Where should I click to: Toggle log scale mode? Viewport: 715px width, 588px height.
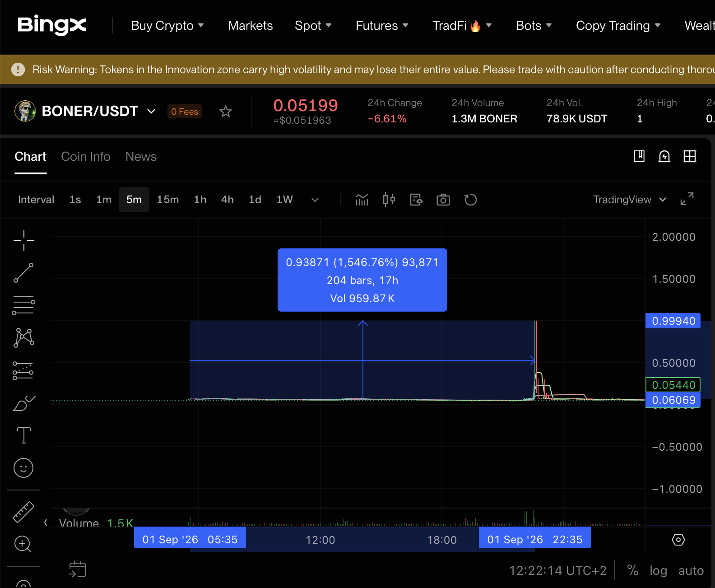(658, 571)
